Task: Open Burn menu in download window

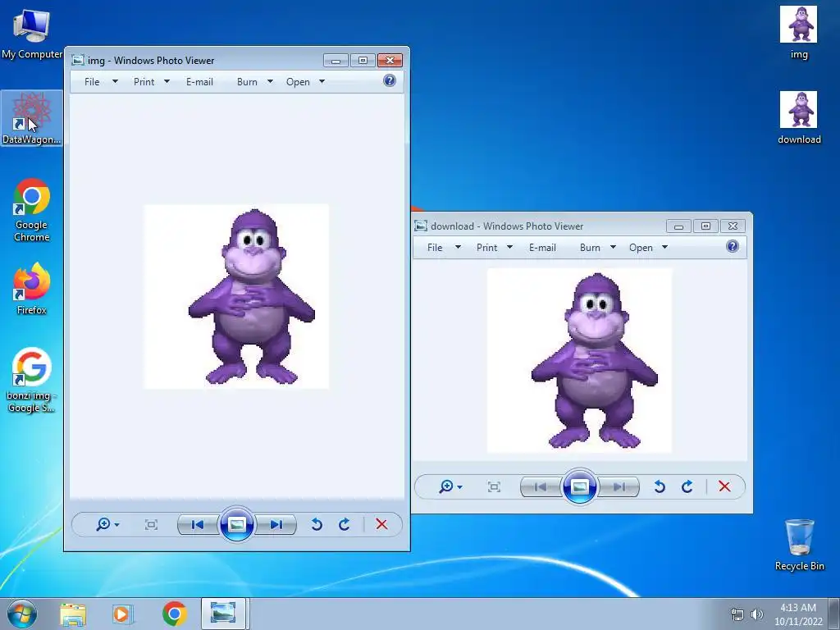Action: (x=590, y=248)
